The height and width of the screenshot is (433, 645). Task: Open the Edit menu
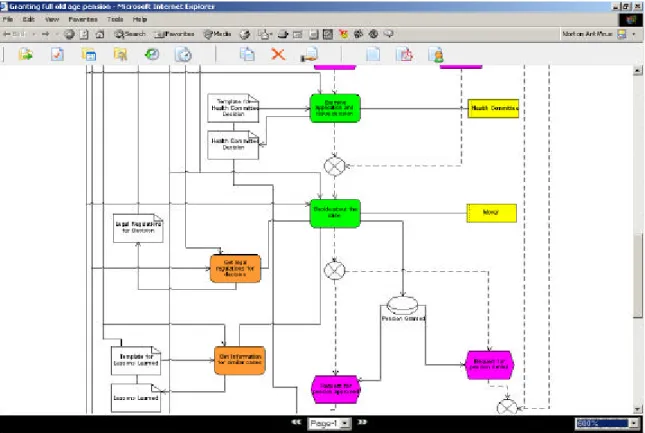[28, 19]
